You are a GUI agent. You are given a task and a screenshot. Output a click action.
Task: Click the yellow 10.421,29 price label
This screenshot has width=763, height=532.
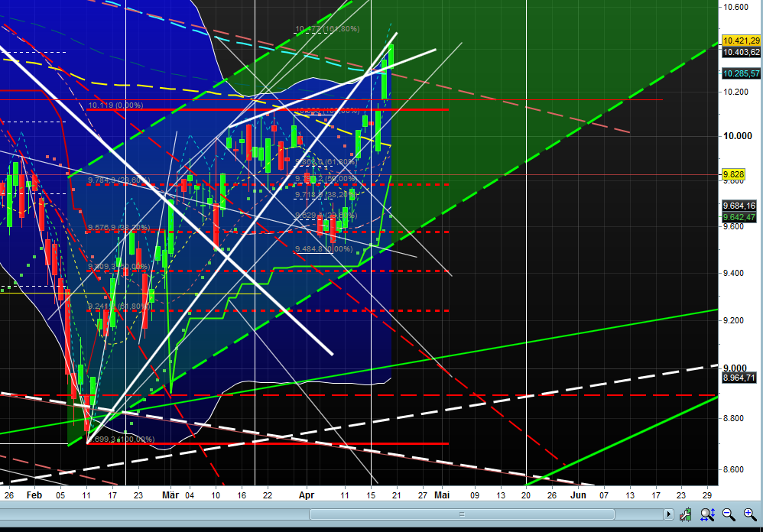(741, 41)
